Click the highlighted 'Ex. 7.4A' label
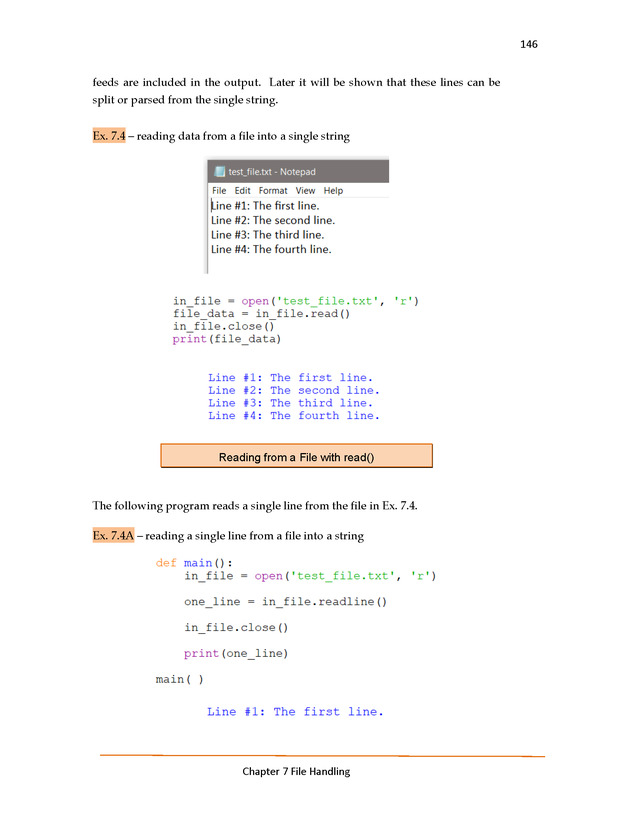This screenshot has height=815, width=630. coord(113,535)
